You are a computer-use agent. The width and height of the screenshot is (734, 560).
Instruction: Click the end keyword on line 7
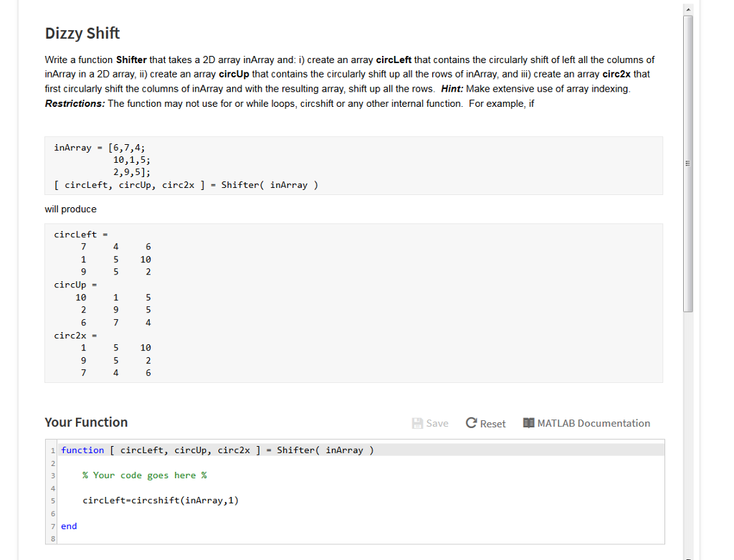tap(69, 526)
